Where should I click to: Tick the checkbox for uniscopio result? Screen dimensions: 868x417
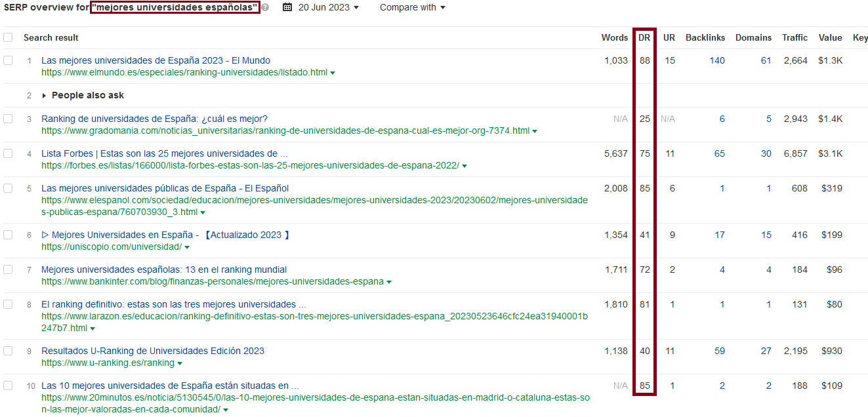pyautogui.click(x=8, y=235)
